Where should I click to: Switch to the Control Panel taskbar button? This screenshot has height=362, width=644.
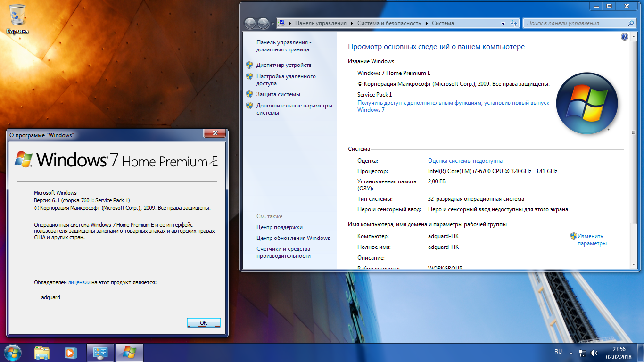coord(100,353)
